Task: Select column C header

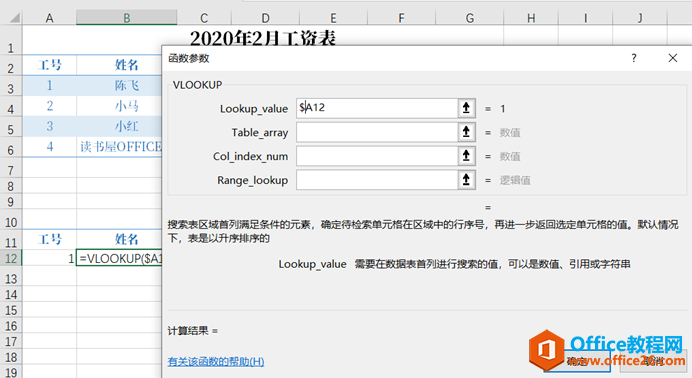Action: pyautogui.click(x=204, y=18)
